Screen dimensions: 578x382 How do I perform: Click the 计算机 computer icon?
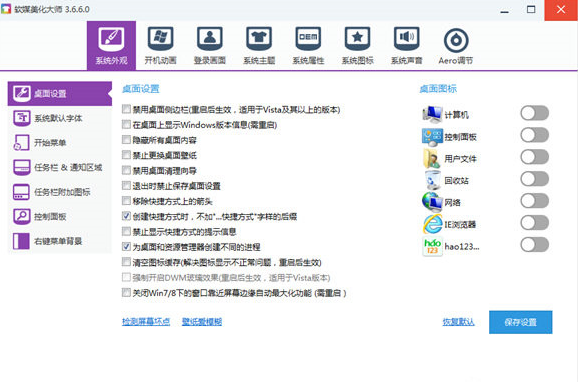coord(432,114)
